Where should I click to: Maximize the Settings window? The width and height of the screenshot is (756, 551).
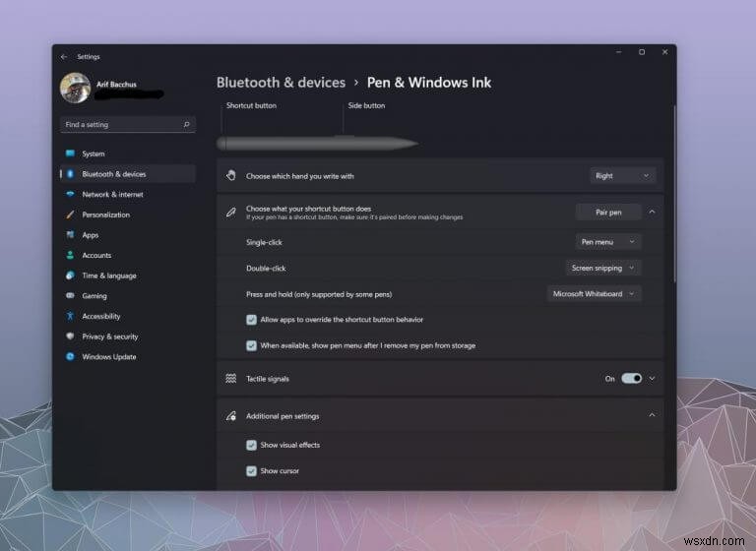click(642, 52)
